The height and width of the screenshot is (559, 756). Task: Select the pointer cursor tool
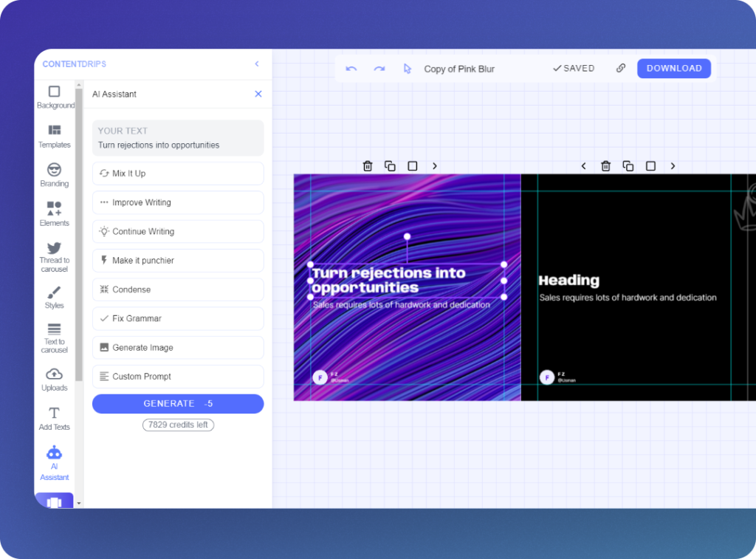point(407,69)
